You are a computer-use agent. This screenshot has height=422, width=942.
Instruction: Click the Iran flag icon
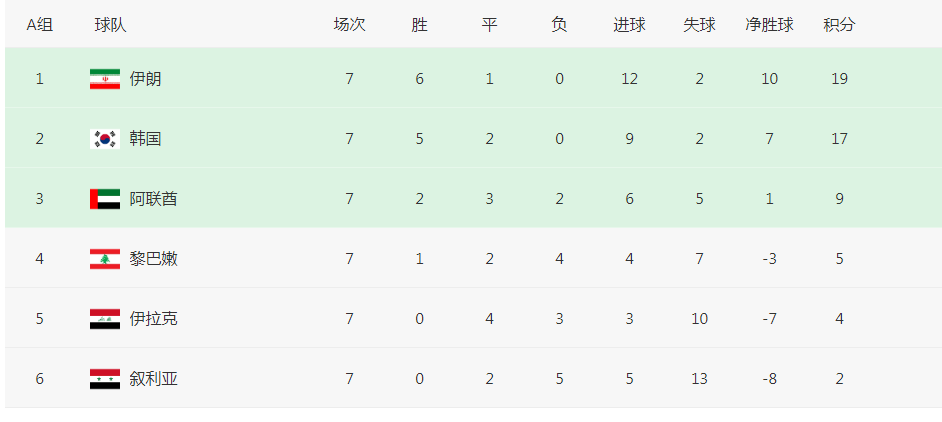tap(104, 79)
